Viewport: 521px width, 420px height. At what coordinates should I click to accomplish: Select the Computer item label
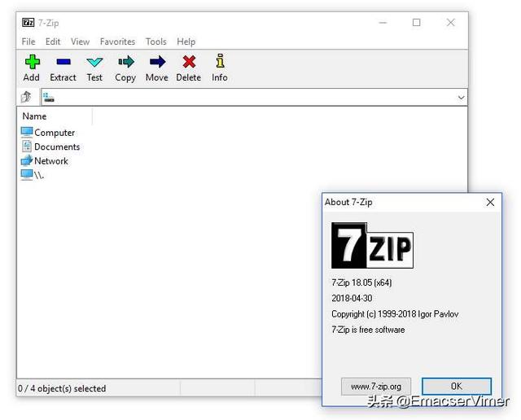click(55, 133)
